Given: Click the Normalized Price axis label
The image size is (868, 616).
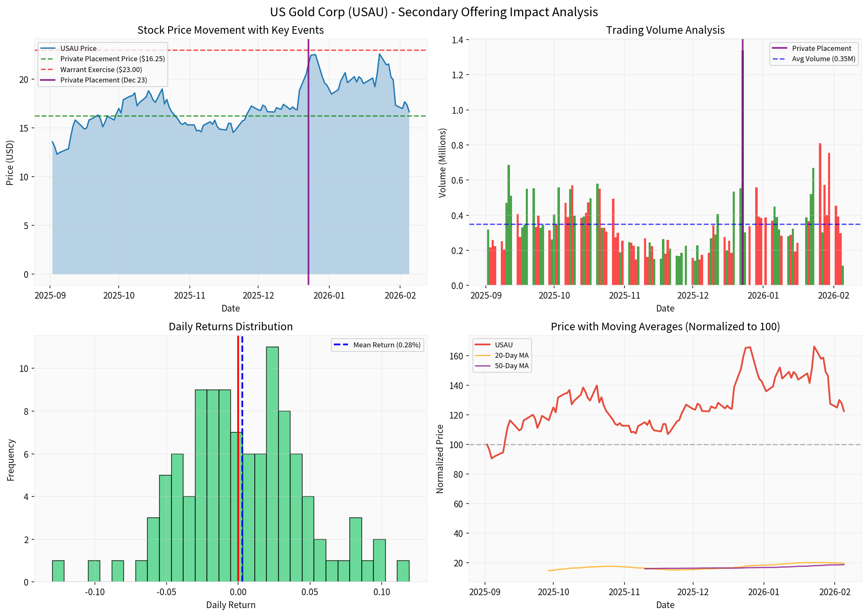Looking at the screenshot, I should (x=440, y=459).
